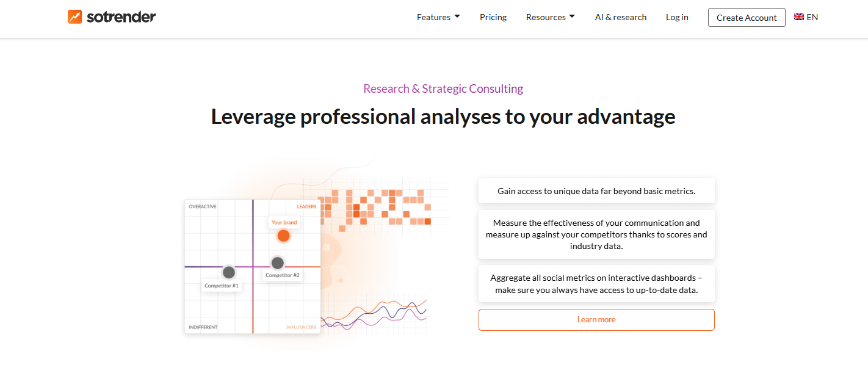
Task: Click the gray Competitor #1 dot
Action: click(x=228, y=272)
